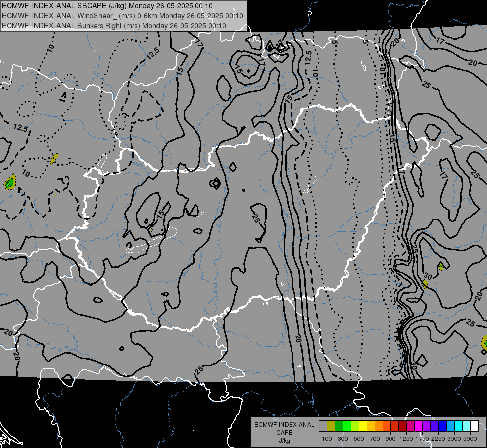
Task: Click the 100 value under the legend
Action: [327, 439]
